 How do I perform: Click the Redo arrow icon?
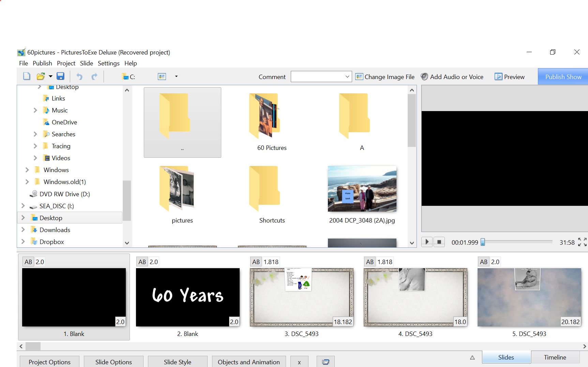point(94,76)
